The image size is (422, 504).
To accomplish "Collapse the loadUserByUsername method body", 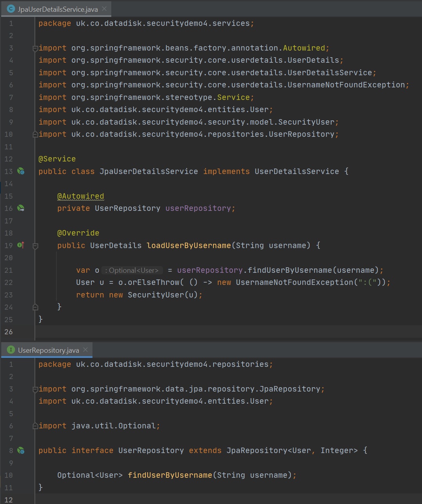I will tap(35, 246).
